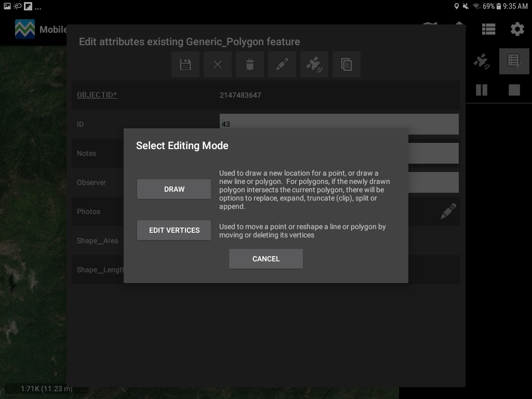Open the settings gear
This screenshot has width=532, height=399.
pyautogui.click(x=517, y=29)
